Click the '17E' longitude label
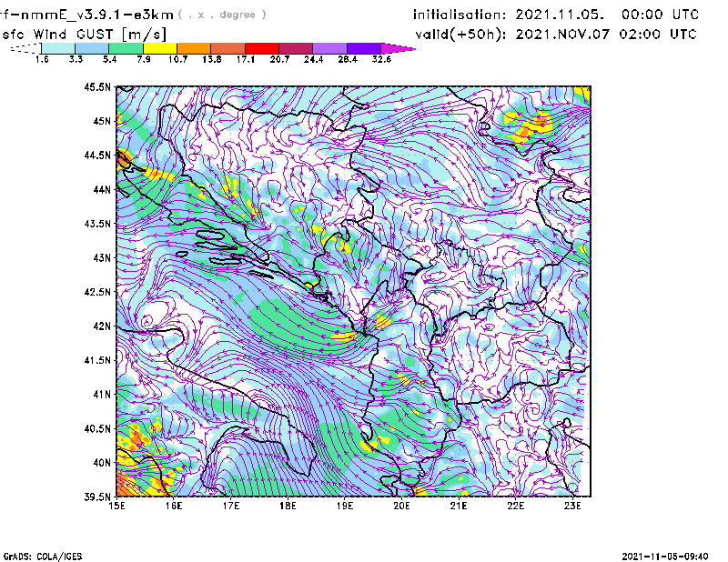Screen dimensions: 728x562 click(231, 506)
